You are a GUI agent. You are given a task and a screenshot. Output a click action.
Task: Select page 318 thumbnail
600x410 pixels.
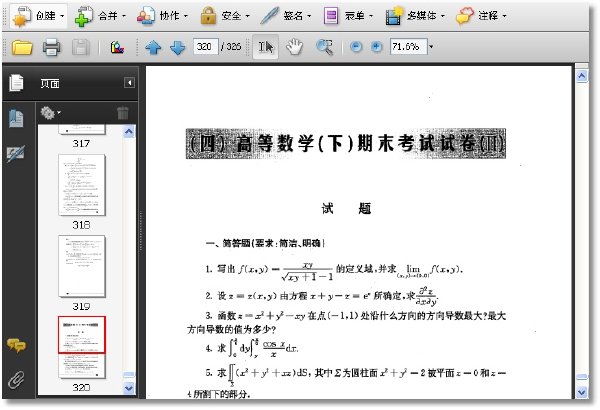(x=82, y=185)
